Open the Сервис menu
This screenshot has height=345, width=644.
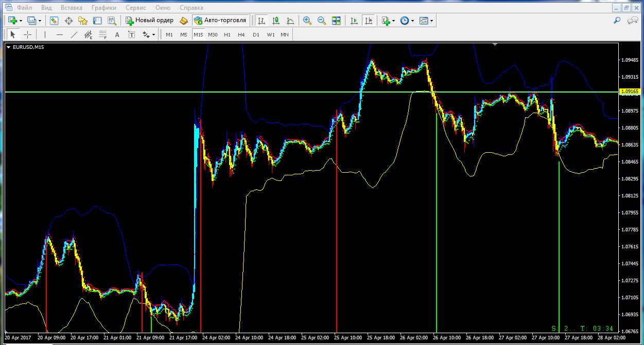coord(136,8)
